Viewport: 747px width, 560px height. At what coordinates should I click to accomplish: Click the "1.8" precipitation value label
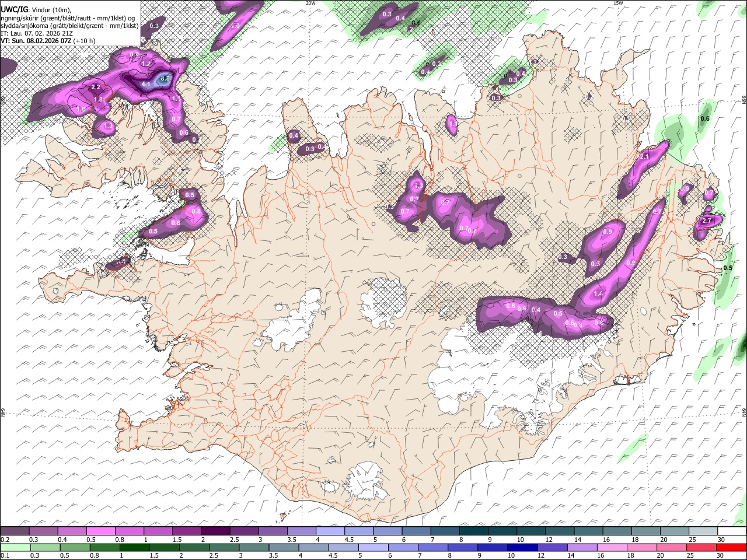point(98,100)
